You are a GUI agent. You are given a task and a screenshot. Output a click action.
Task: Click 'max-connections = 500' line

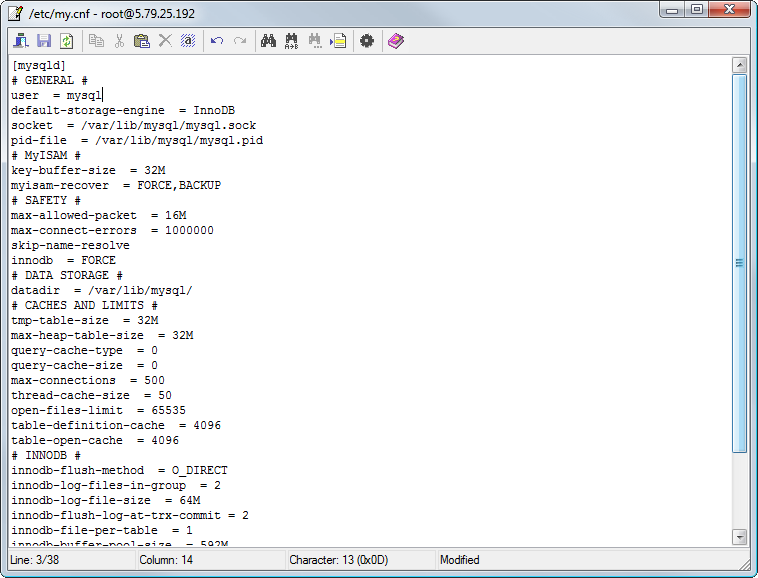click(88, 380)
